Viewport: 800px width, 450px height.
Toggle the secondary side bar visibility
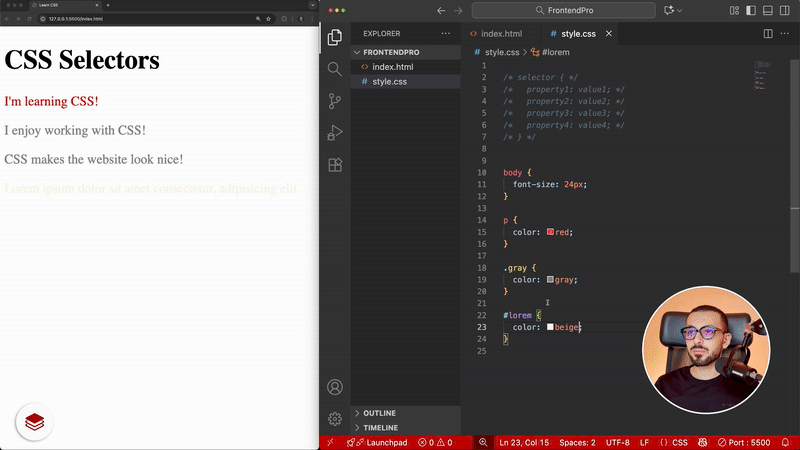[784, 10]
